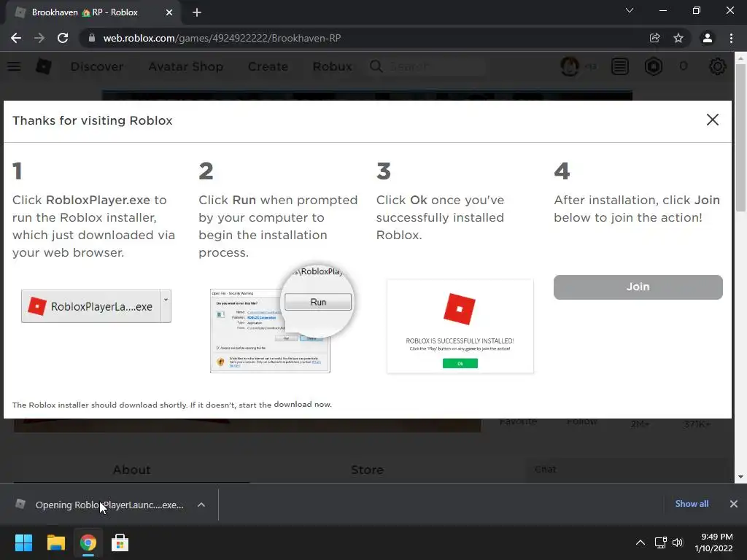The image size is (747, 560).
Task: Close the Thanks for visiting Roblox dialog
Action: pyautogui.click(x=712, y=120)
